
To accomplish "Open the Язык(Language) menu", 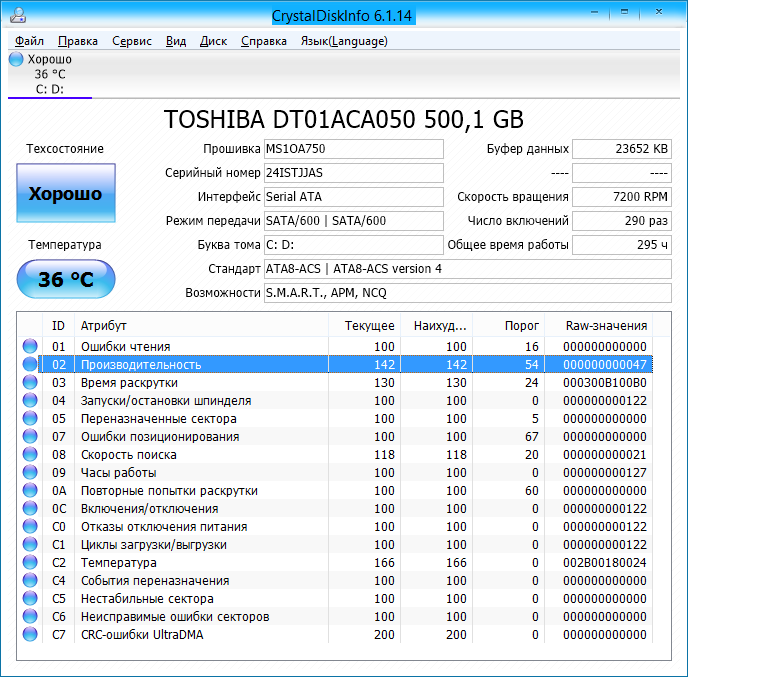I will [344, 41].
